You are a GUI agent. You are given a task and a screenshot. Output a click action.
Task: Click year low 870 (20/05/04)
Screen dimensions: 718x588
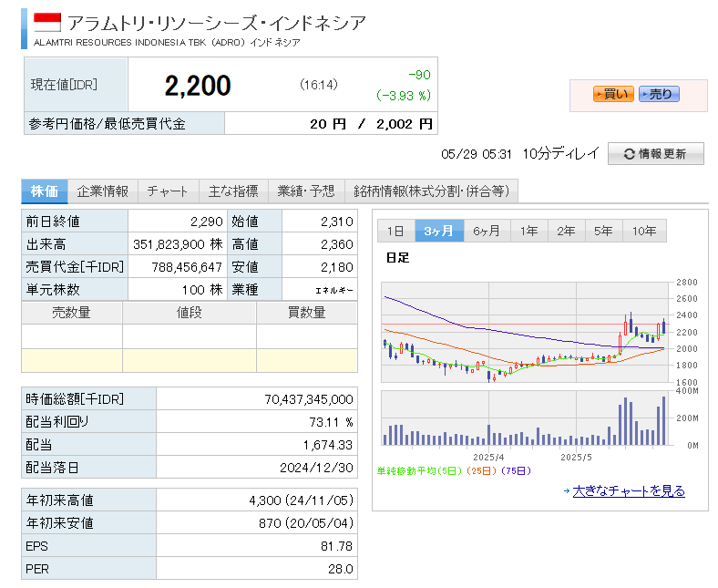(x=306, y=523)
